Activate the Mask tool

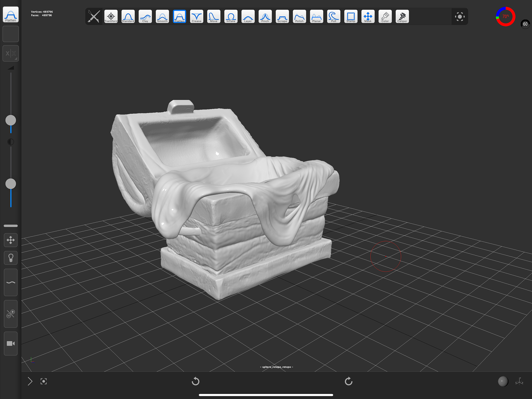[x=368, y=17]
